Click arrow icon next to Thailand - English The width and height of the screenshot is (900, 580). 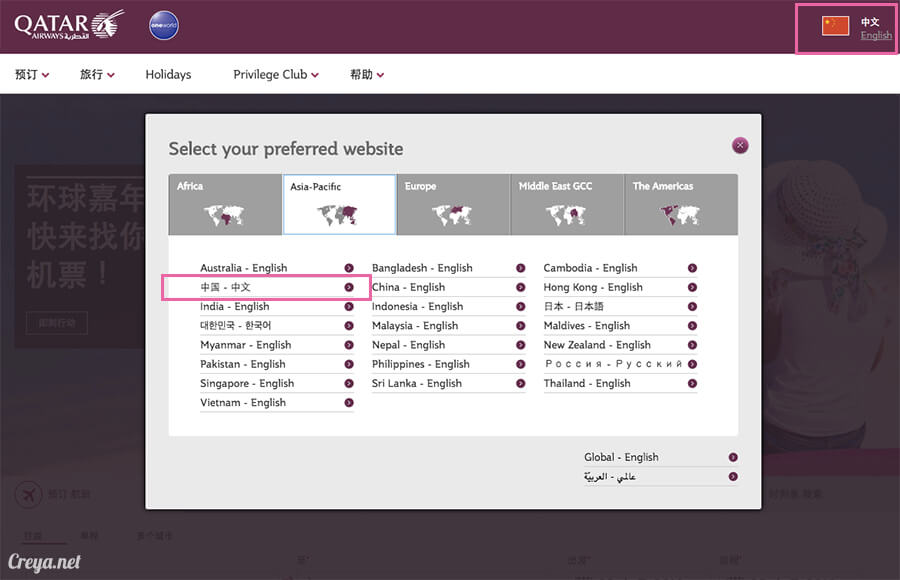[x=692, y=384]
